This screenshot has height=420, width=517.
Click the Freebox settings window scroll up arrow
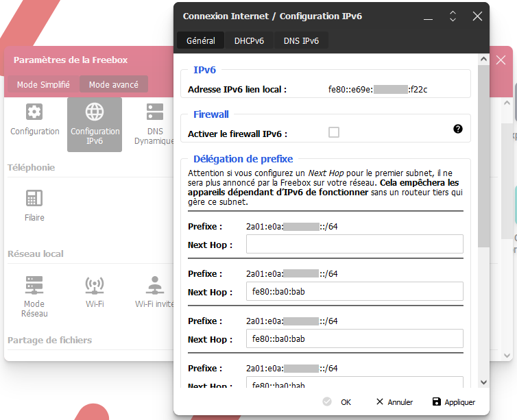click(x=507, y=103)
